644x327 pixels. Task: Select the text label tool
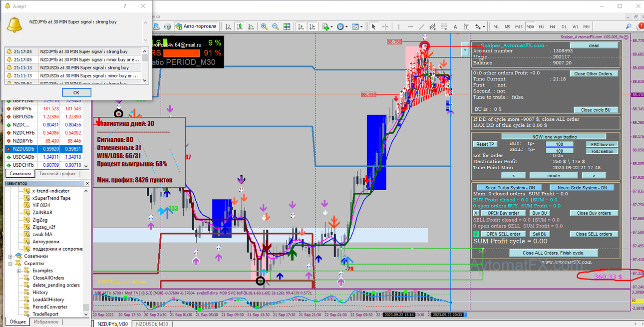466,26
